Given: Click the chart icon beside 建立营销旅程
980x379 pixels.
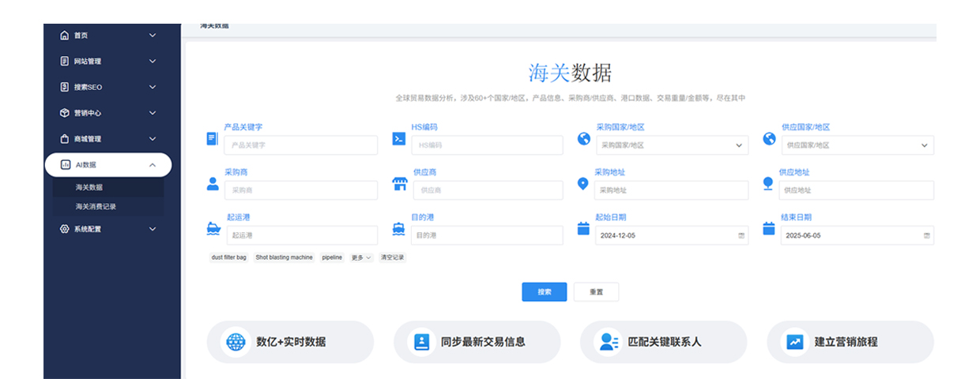Looking at the screenshot, I should 794,342.
